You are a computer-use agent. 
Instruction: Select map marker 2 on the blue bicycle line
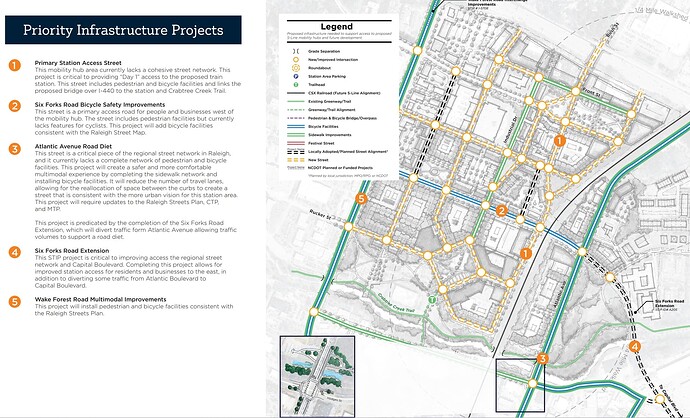pyautogui.click(x=502, y=211)
